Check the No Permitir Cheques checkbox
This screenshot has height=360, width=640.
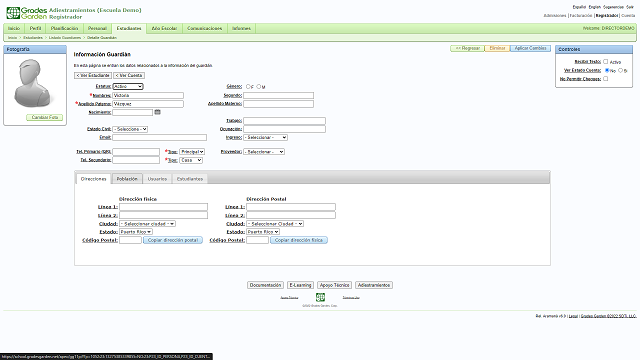(605, 79)
